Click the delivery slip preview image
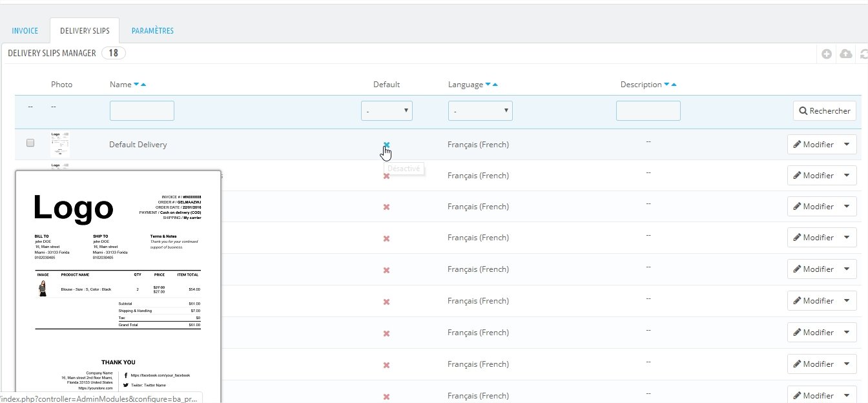 click(118, 287)
